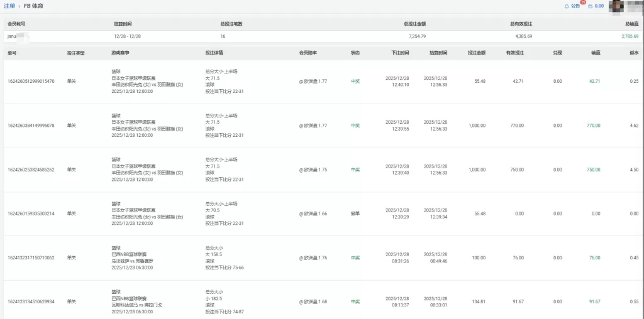
Task: Click the wallet balance icon
Action: (590, 6)
